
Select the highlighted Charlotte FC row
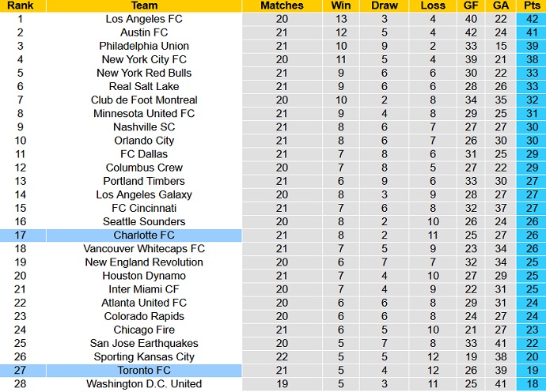(x=144, y=235)
